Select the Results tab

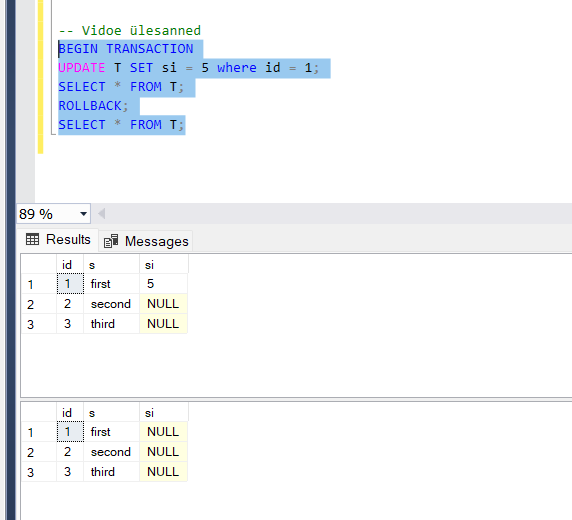58,239
